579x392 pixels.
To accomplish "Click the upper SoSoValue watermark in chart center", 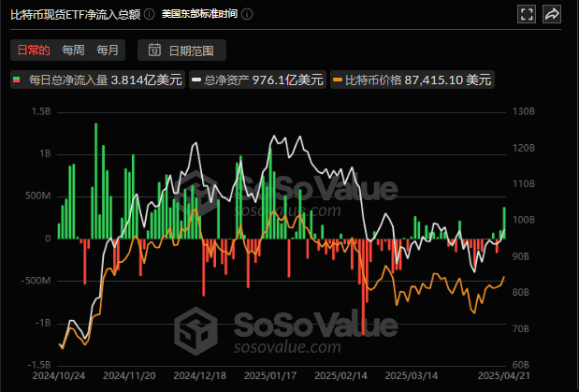I will pyautogui.click(x=301, y=188).
